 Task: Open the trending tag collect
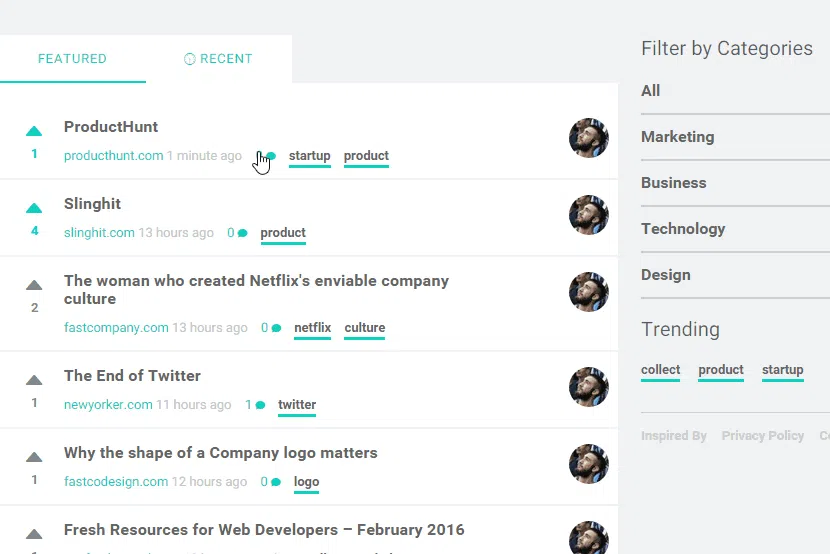point(660,370)
